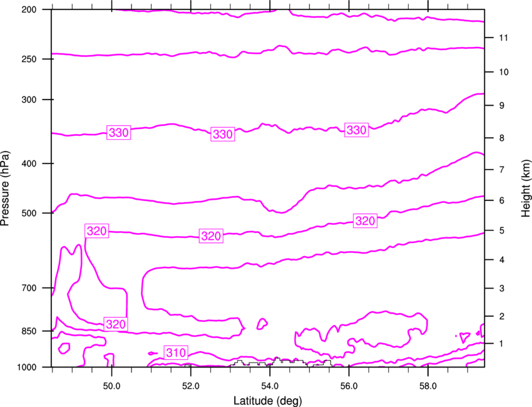
Task: Click the "Height (km)" axis title
Action: click(x=526, y=188)
